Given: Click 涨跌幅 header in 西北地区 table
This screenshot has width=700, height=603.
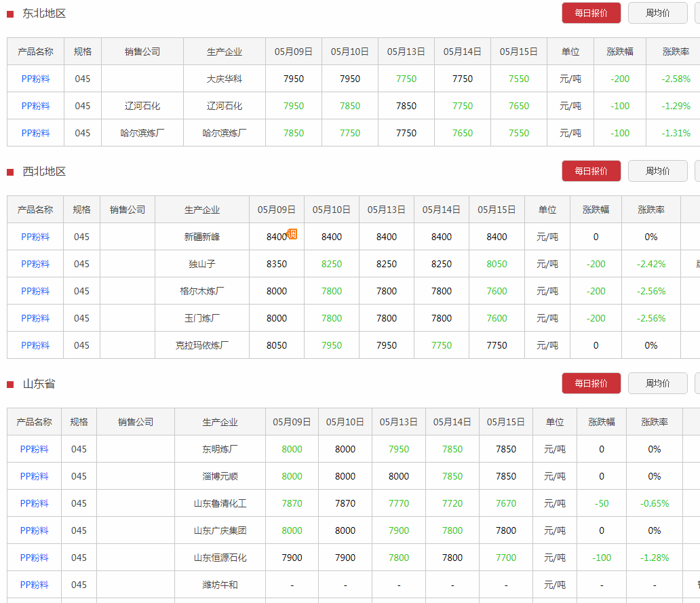Looking at the screenshot, I should (x=596, y=210).
